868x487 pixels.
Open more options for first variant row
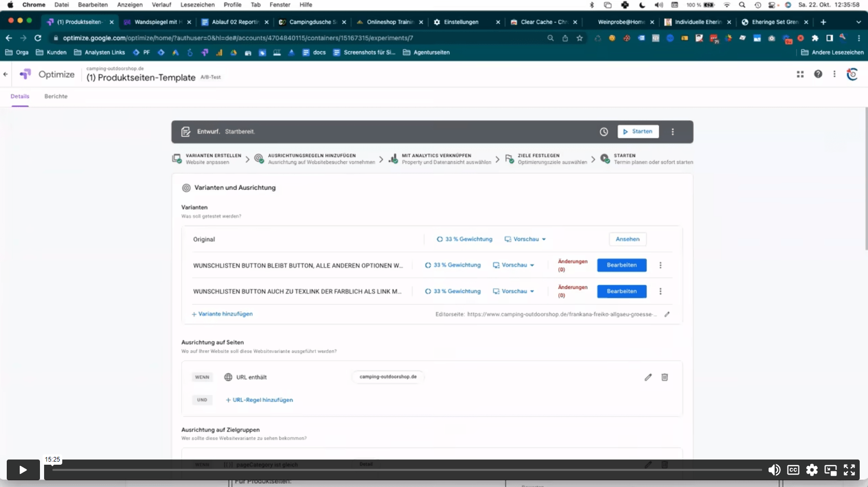coord(660,266)
